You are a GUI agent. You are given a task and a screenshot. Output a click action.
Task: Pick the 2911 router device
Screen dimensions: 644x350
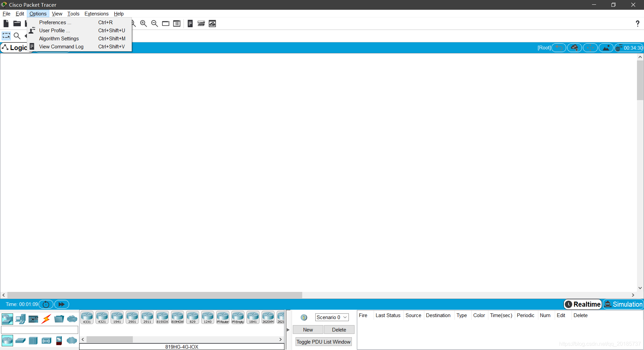147,317
